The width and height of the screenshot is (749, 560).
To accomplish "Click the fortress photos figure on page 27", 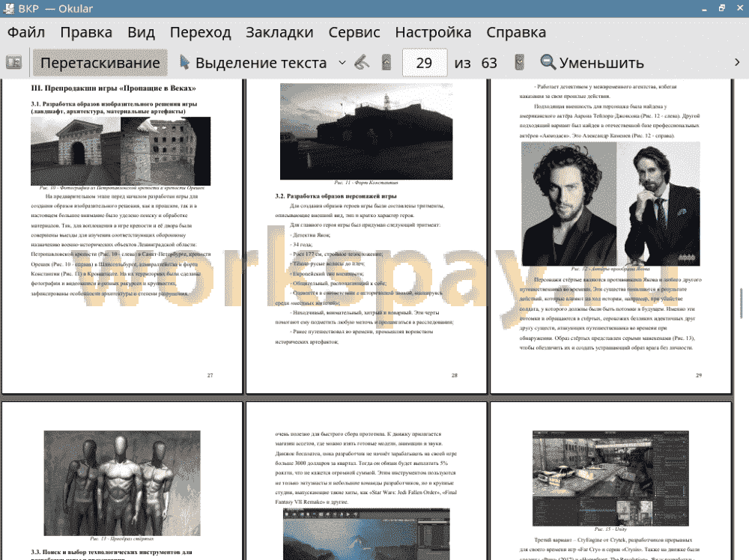I will 121,151.
